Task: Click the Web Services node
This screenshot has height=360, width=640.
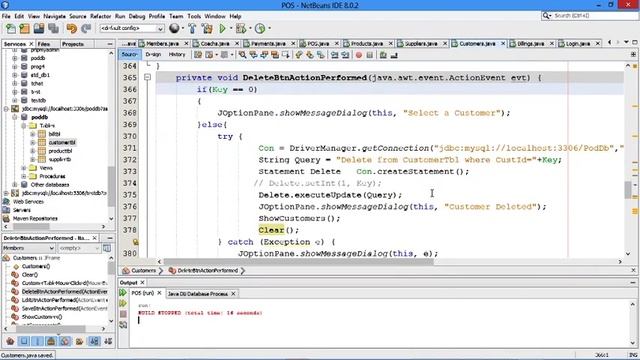Action: (28, 202)
